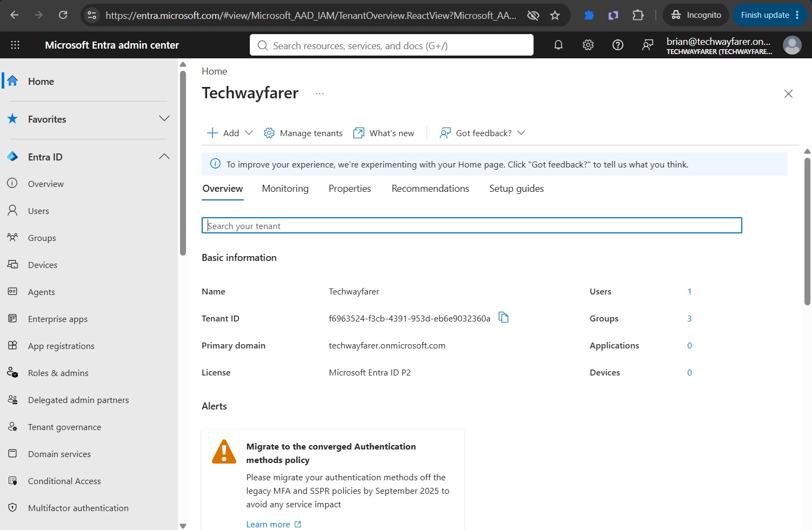
Task: Click the feedback icon in the header
Action: tap(647, 45)
